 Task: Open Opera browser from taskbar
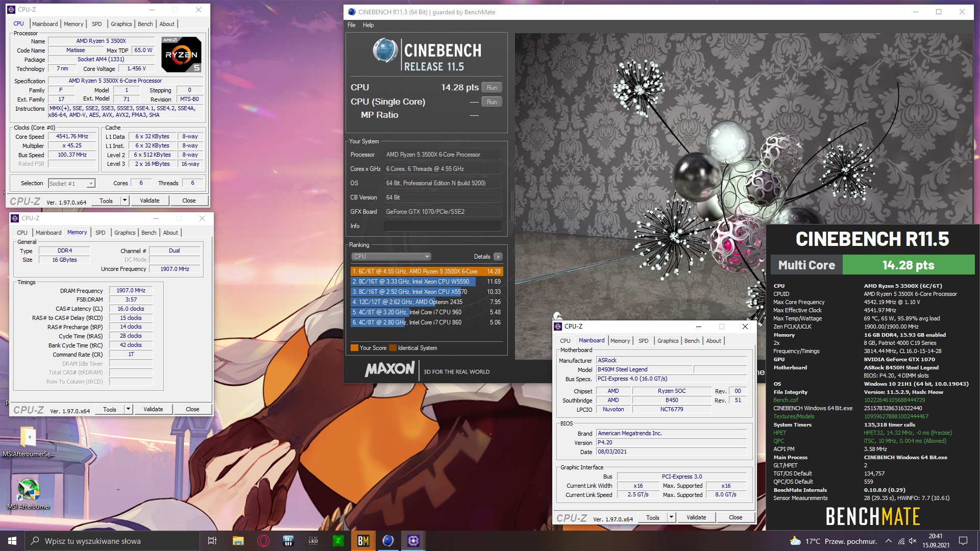(x=263, y=541)
